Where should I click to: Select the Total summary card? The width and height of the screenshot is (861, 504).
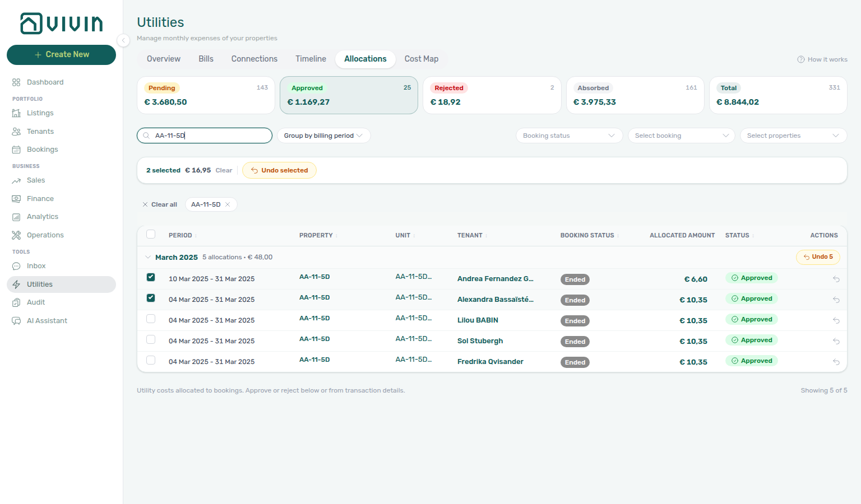(x=778, y=95)
